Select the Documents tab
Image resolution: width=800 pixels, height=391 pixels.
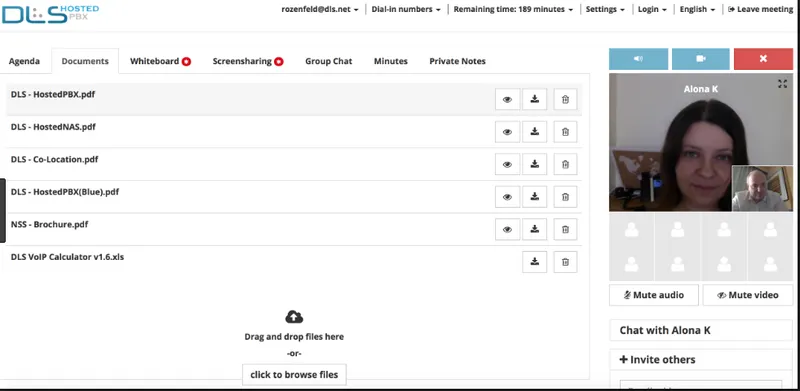[x=85, y=61]
